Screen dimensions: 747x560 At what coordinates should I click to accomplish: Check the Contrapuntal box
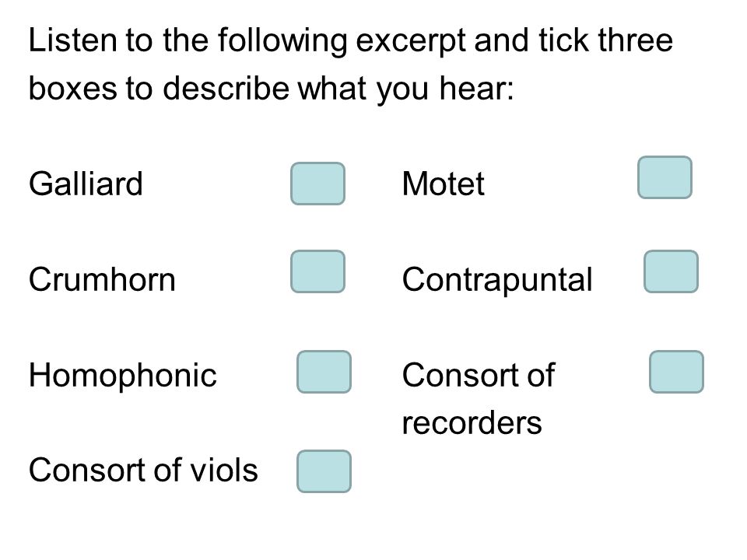coord(671,271)
